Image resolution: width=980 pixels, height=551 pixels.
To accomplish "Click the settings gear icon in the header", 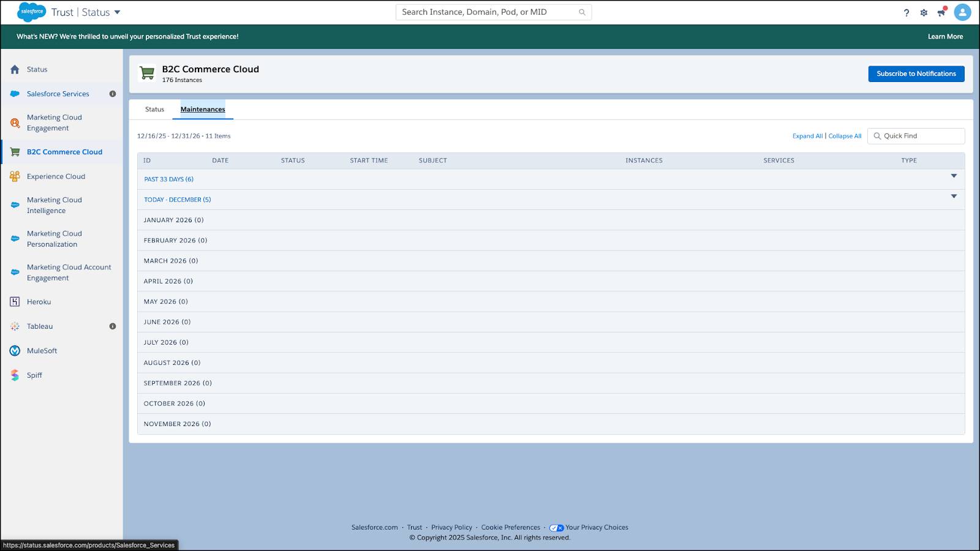I will click(x=924, y=12).
